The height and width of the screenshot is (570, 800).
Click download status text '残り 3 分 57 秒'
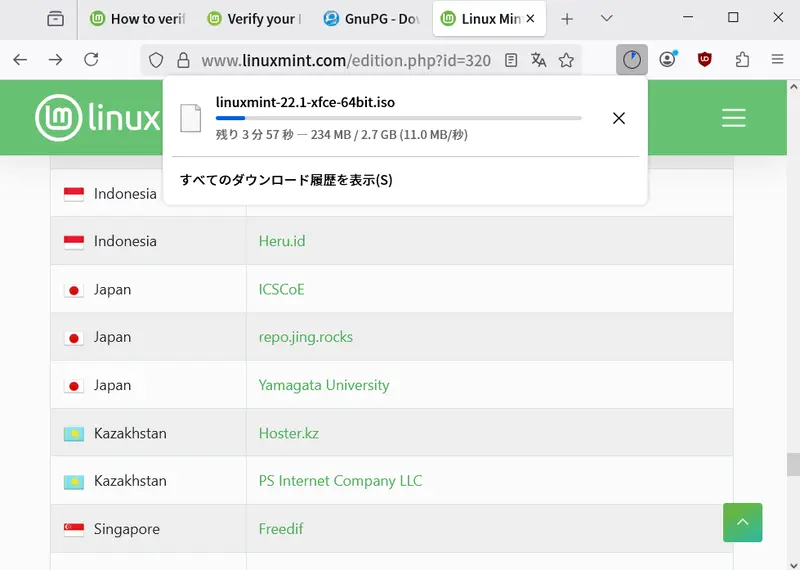[x=255, y=135]
